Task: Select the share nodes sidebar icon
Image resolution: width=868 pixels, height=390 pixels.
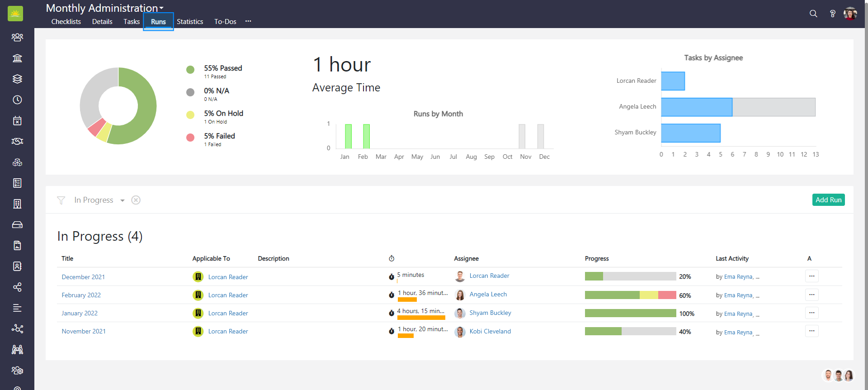Action: coord(17,287)
